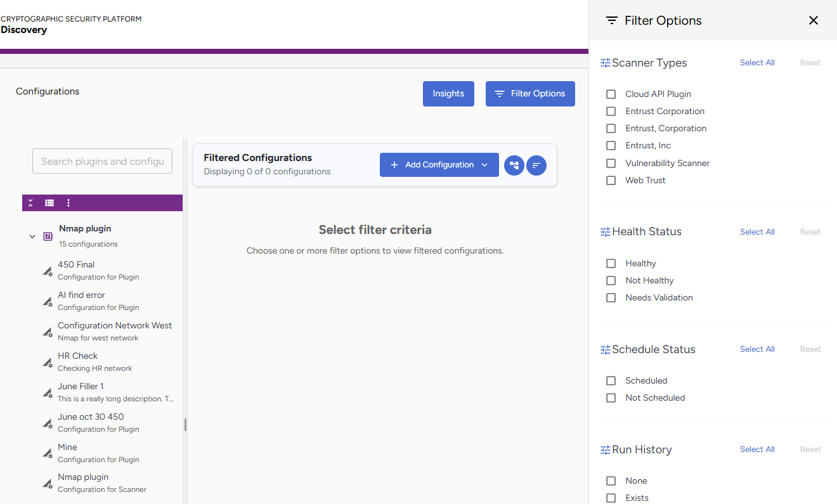Image resolution: width=837 pixels, height=504 pixels.
Task: Click the config icon beside Mine
Action: [x=48, y=453]
